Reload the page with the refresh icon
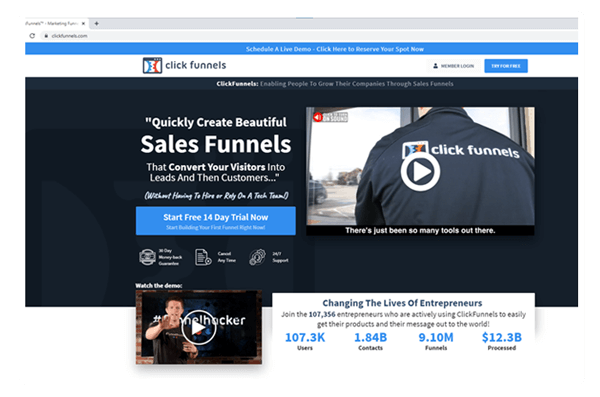 (32, 36)
